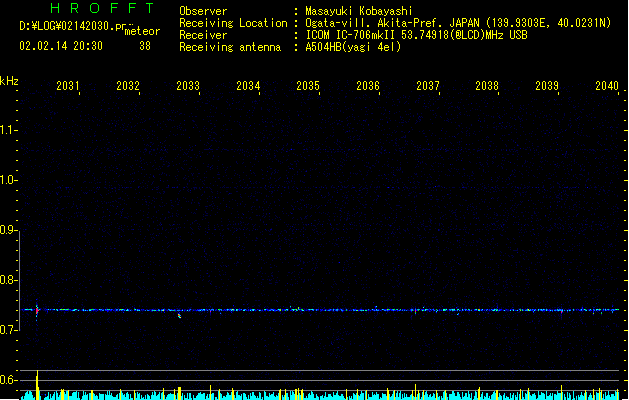Image resolution: width=629 pixels, height=400 pixels.
Task: Click the date stamp 02.02.14 20:30
Action: pyautogui.click(x=61, y=46)
